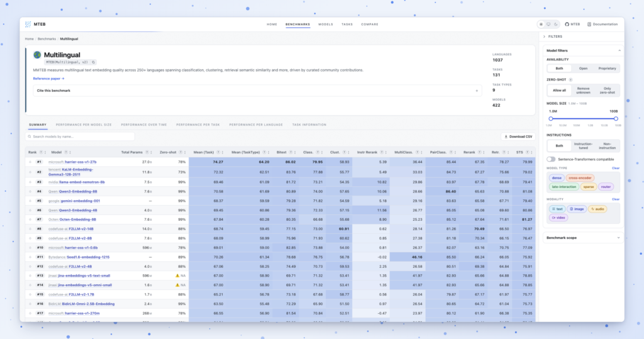Collapse the FILTERS sidebar chevron
This screenshot has width=644, height=339.
[544, 36]
